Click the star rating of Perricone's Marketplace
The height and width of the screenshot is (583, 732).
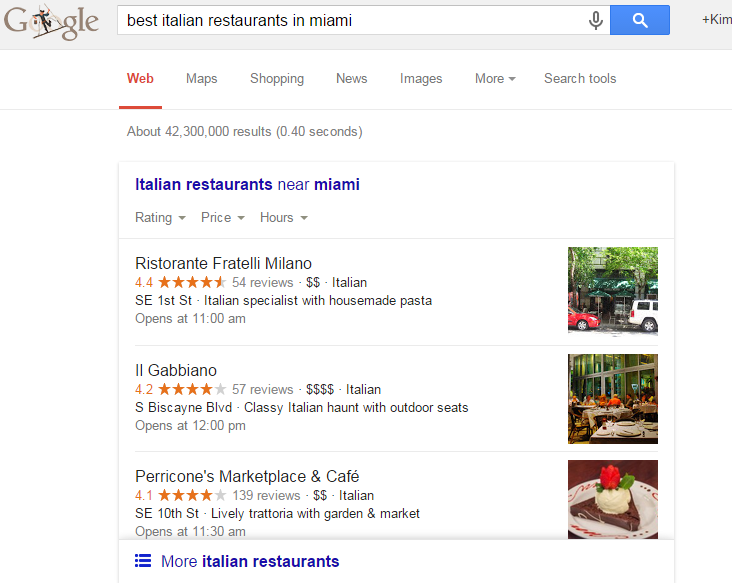[192, 495]
